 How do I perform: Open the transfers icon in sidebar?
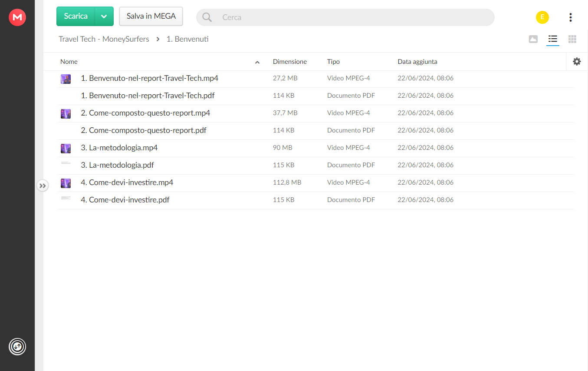click(17, 347)
